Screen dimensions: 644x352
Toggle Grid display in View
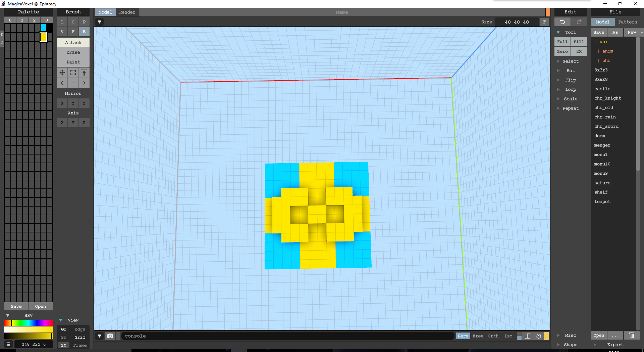(x=80, y=337)
